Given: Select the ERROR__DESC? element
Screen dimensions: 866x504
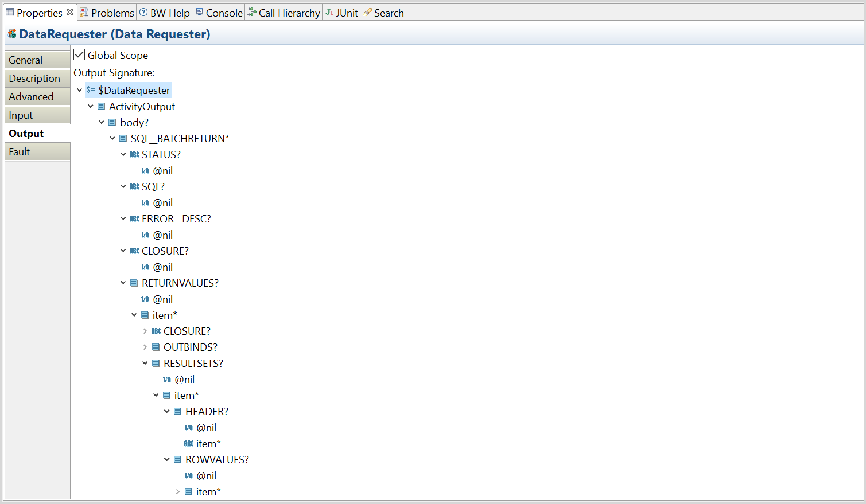Looking at the screenshot, I should [176, 219].
